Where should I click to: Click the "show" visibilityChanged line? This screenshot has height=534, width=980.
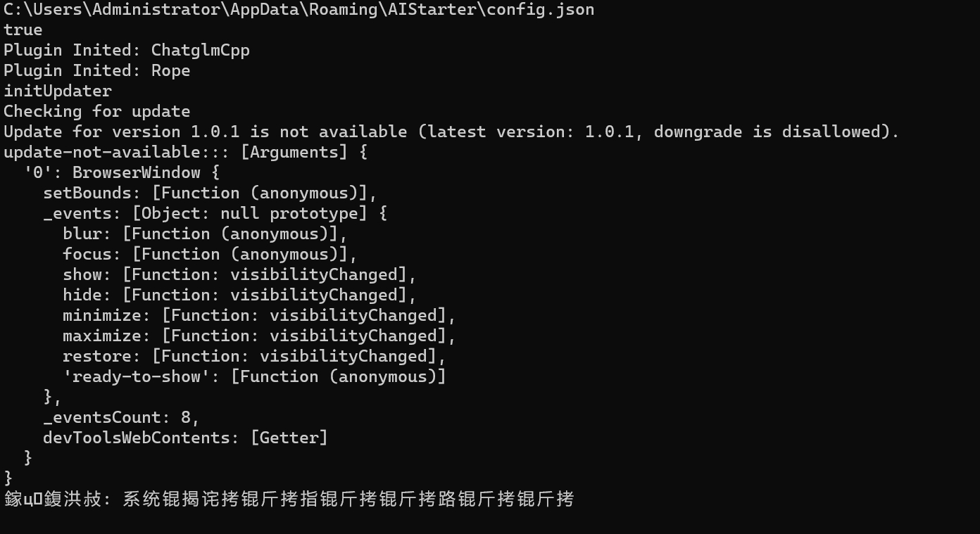point(239,275)
